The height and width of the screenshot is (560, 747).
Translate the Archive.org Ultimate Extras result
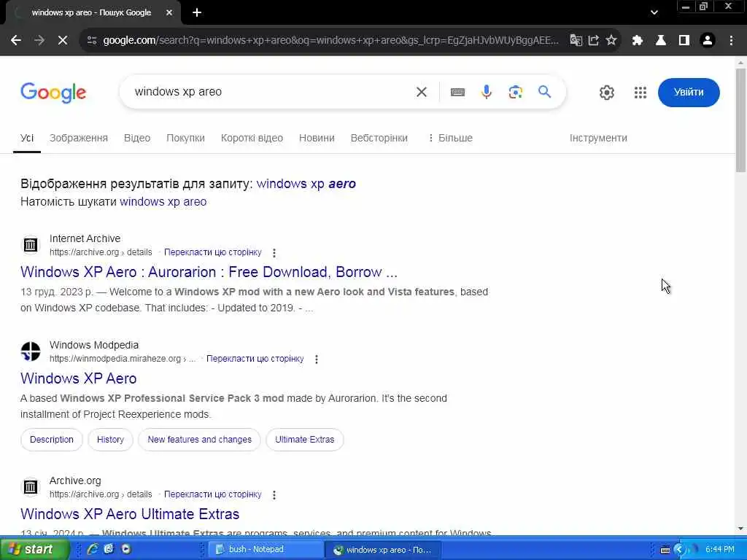[212, 495]
